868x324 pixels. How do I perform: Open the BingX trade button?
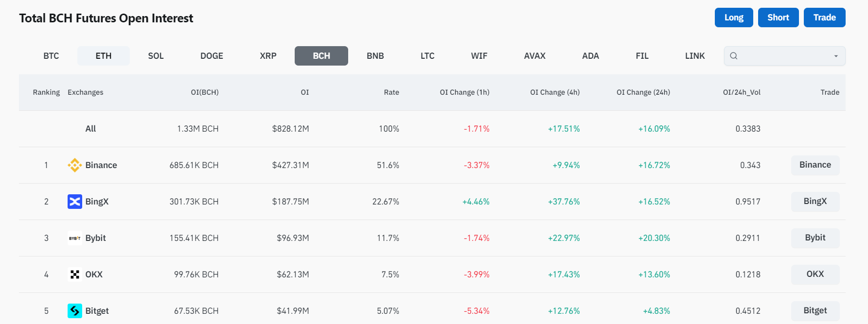[x=815, y=202]
